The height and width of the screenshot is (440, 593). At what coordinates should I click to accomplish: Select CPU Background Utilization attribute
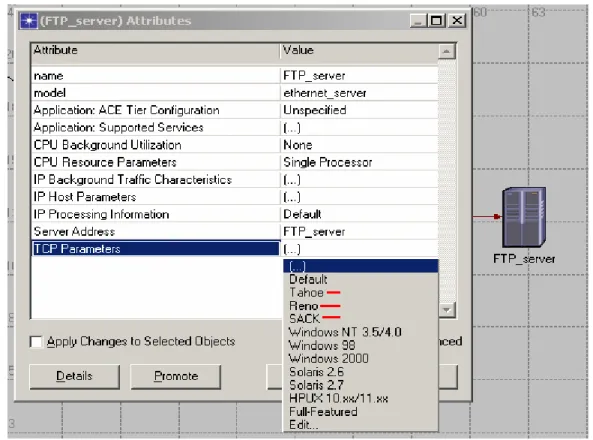pyautogui.click(x=156, y=145)
